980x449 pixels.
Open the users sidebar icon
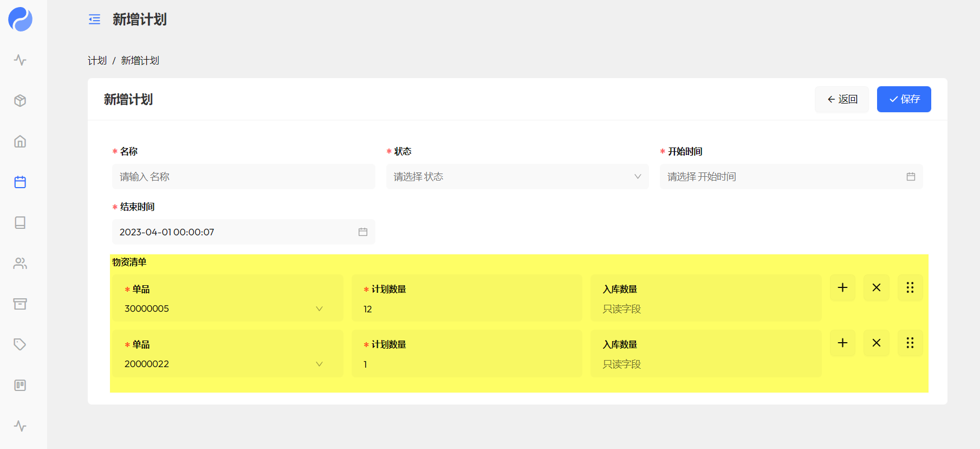[20, 264]
